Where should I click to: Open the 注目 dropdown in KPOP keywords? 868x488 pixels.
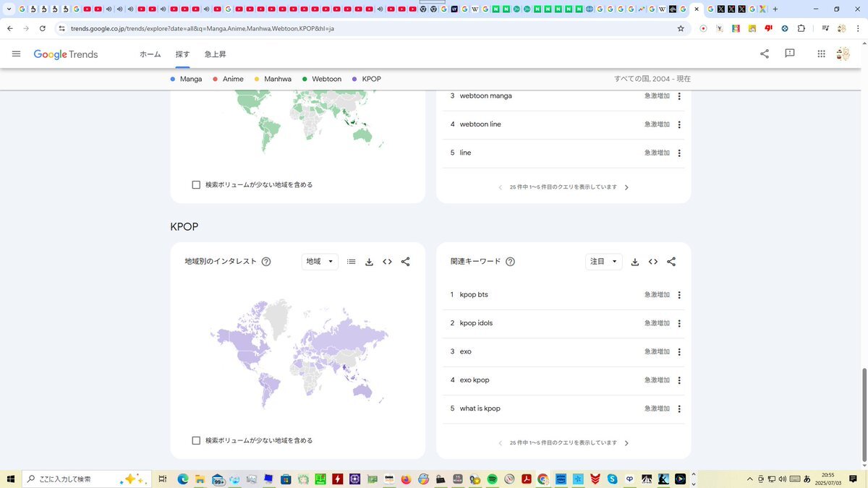(603, 262)
